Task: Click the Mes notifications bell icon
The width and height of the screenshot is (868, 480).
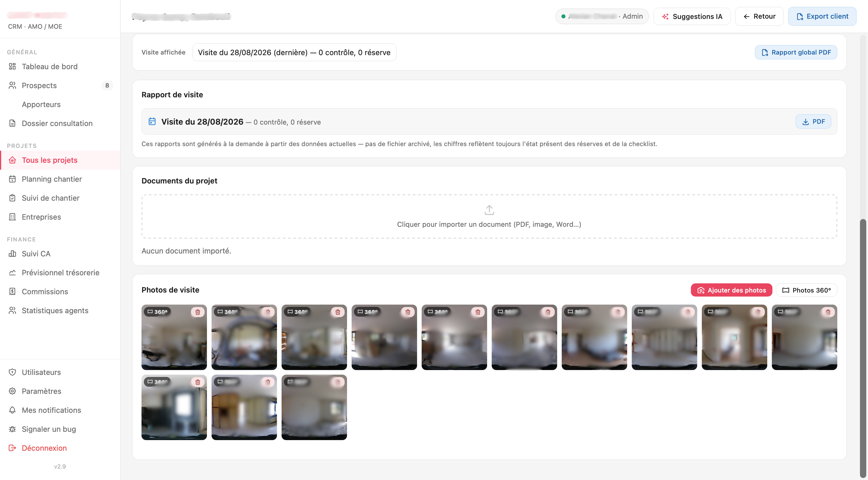Action: 12,410
